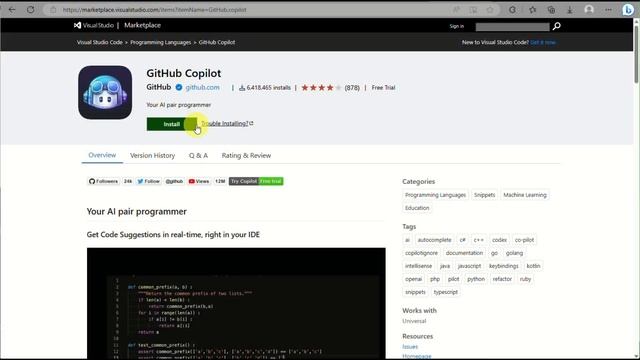Open the Issues resource link
The image size is (640, 360).
coord(410,347)
